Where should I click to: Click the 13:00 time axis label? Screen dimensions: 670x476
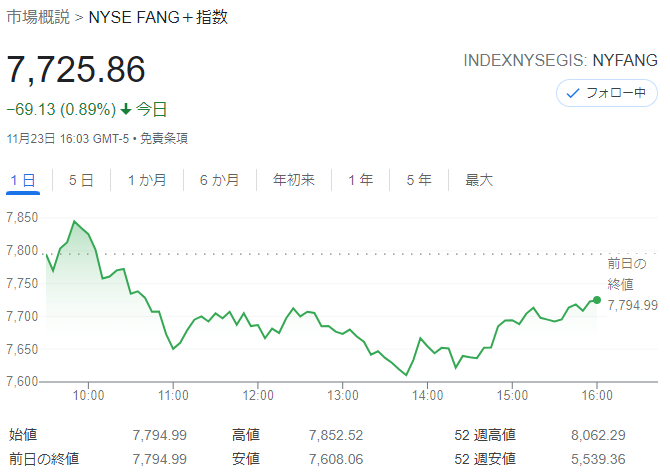tap(343, 395)
